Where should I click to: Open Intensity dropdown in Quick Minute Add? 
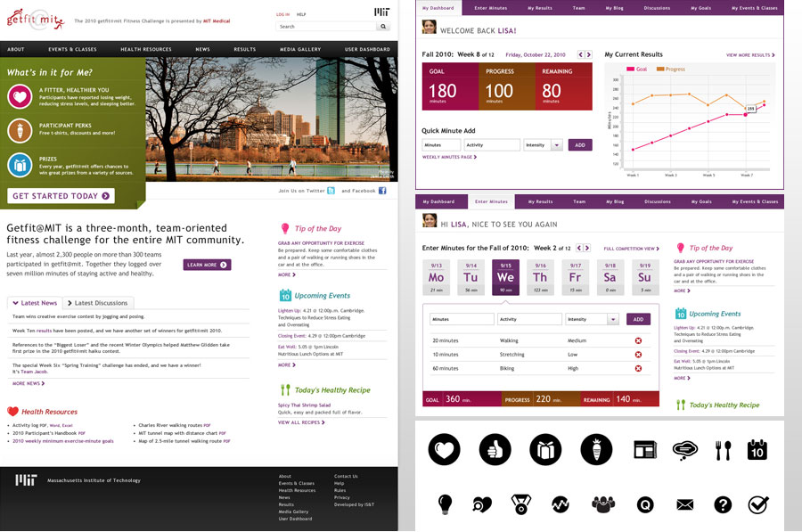coord(556,145)
